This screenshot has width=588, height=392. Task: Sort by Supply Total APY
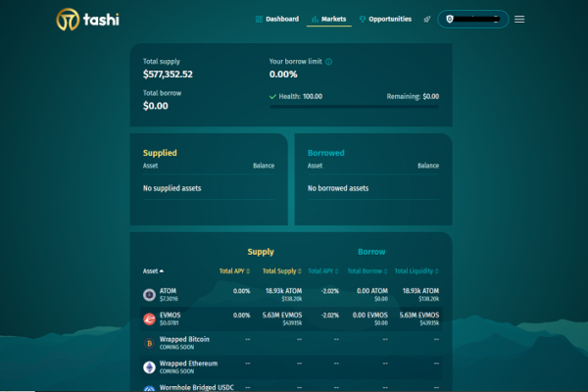point(234,270)
